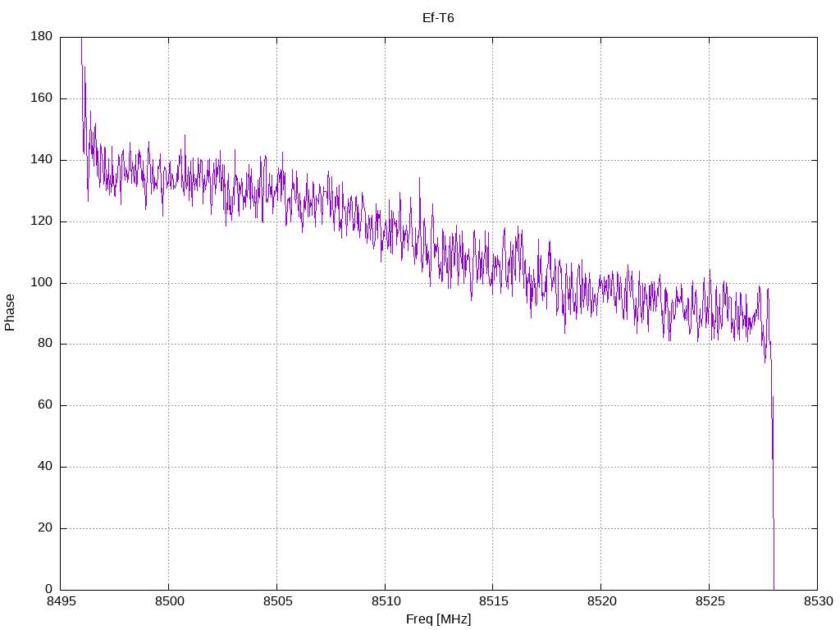Click the 8510 x-axis tick label
This screenshot has width=840, height=630.
[x=386, y=601]
